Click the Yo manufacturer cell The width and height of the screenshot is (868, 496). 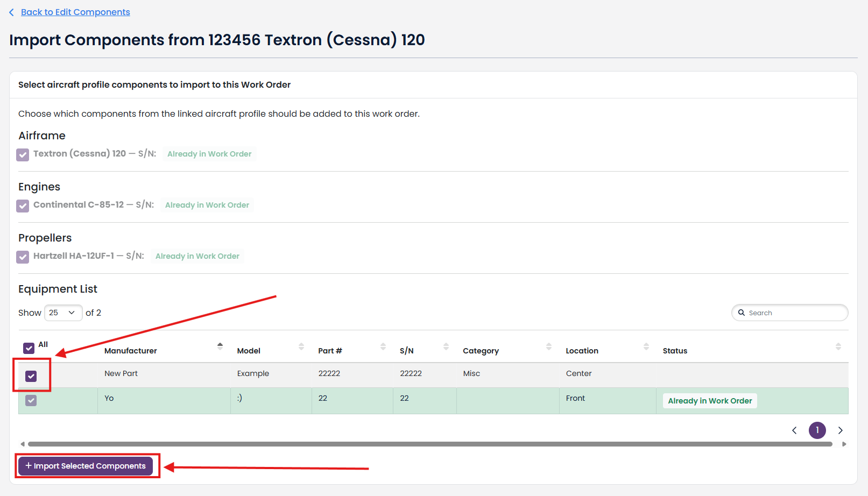tap(164, 400)
